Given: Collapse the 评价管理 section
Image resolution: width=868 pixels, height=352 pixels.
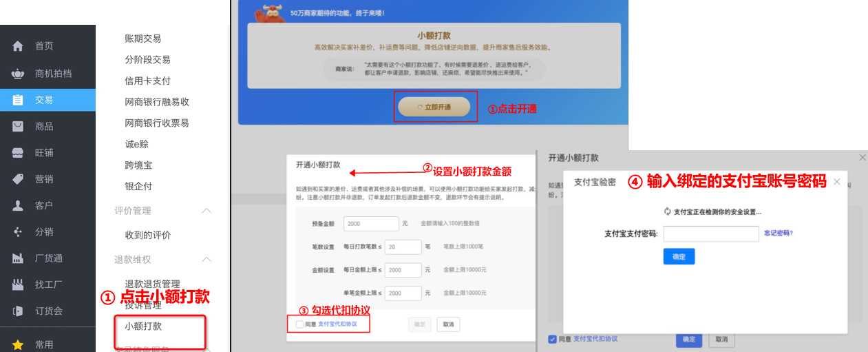Looking at the screenshot, I should [206, 211].
